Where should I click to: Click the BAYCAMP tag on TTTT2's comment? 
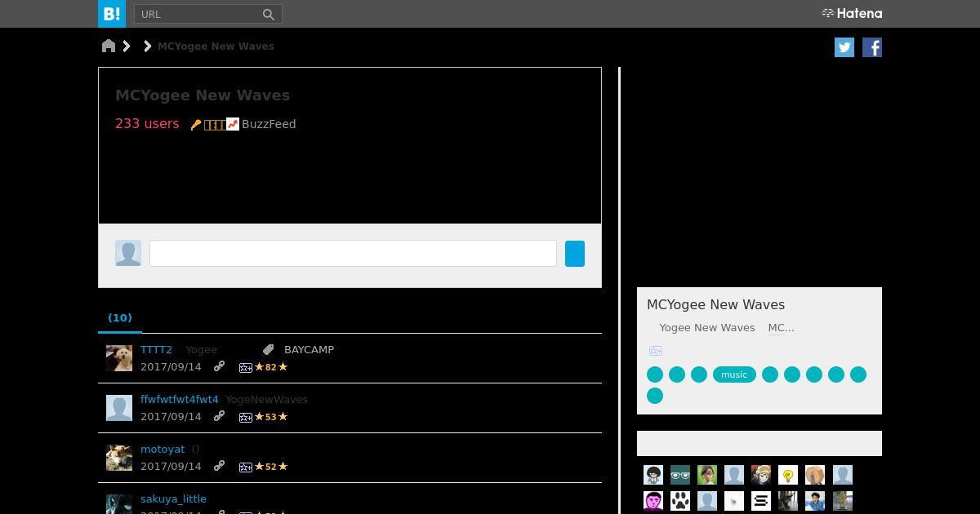click(309, 349)
